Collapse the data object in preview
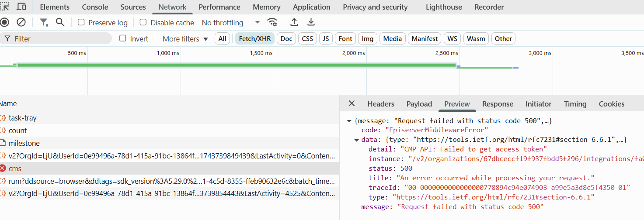 [x=357, y=140]
